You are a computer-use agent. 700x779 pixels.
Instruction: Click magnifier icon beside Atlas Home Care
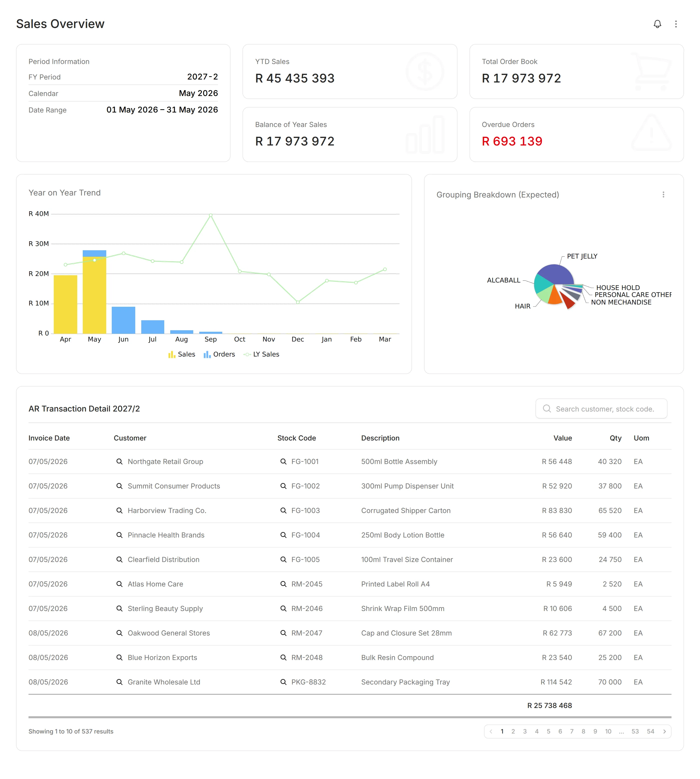pos(119,584)
